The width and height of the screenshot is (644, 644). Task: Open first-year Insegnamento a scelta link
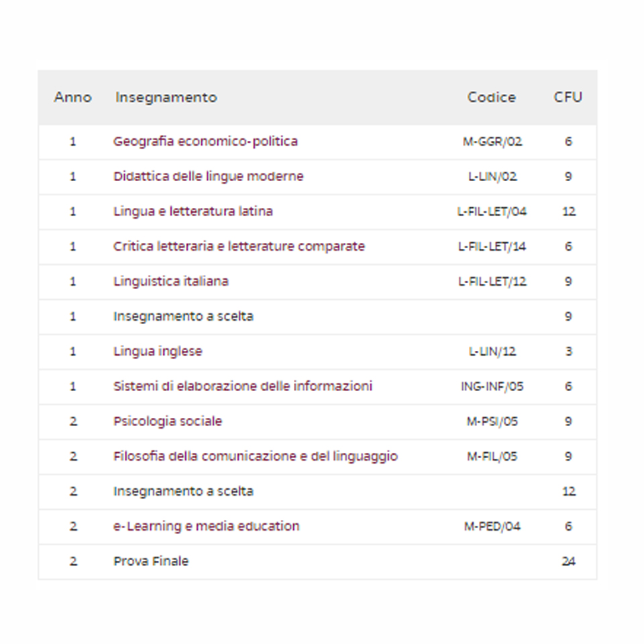point(183,316)
